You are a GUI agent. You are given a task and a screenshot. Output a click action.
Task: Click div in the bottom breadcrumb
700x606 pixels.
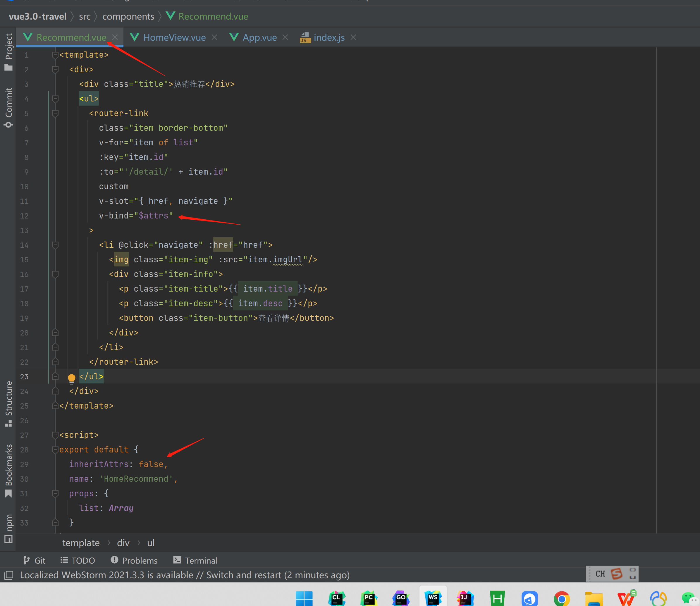123,543
